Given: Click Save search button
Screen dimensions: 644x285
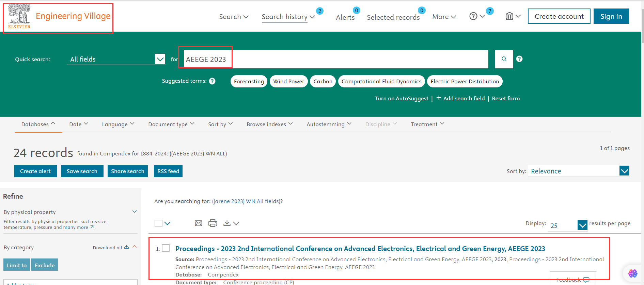Looking at the screenshot, I should 82,171.
